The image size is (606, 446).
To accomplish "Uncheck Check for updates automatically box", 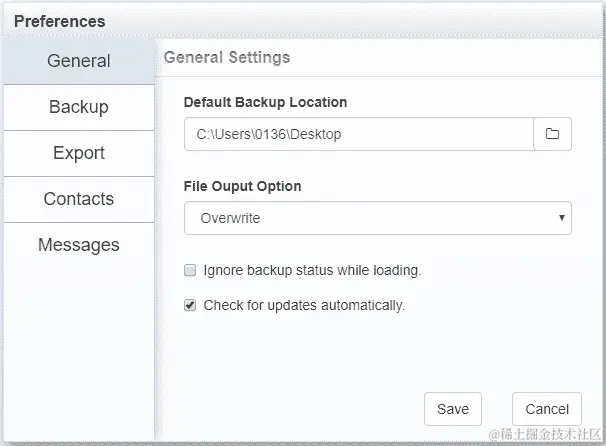I will click(x=190, y=306).
